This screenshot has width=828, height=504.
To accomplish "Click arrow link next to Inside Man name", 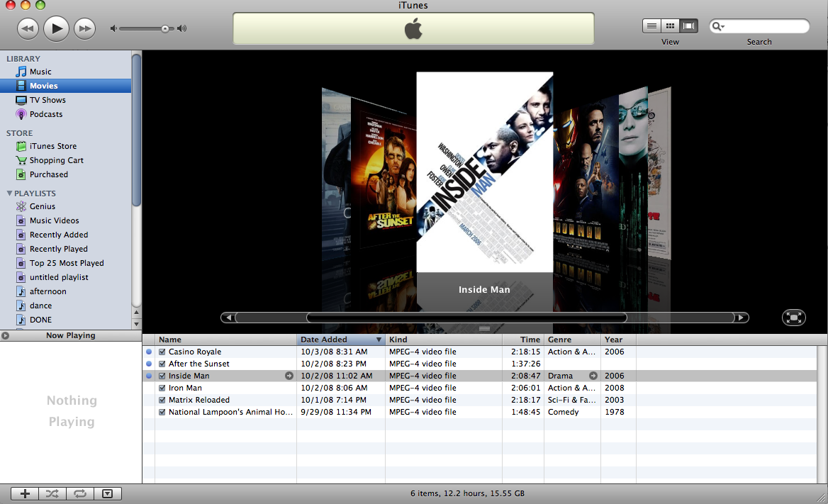I will tap(289, 376).
